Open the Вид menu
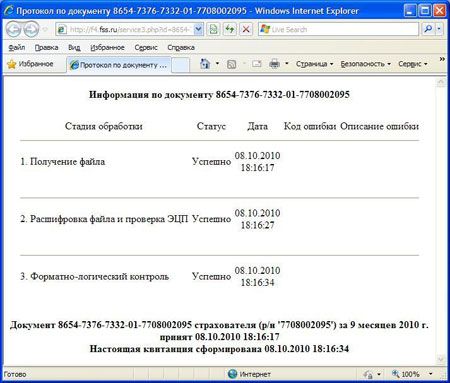 pos(74,47)
